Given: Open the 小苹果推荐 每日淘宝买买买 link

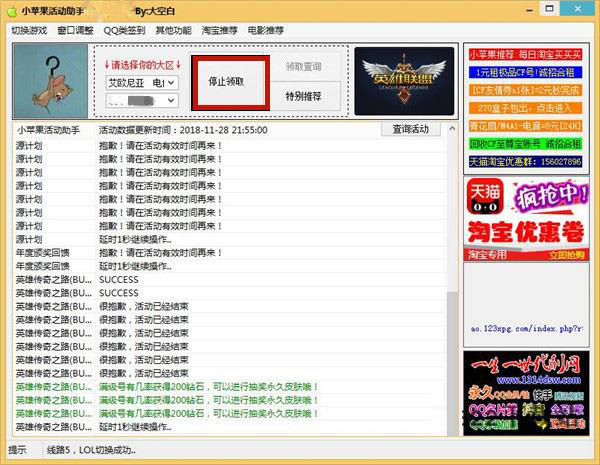Looking at the screenshot, I should point(525,54).
